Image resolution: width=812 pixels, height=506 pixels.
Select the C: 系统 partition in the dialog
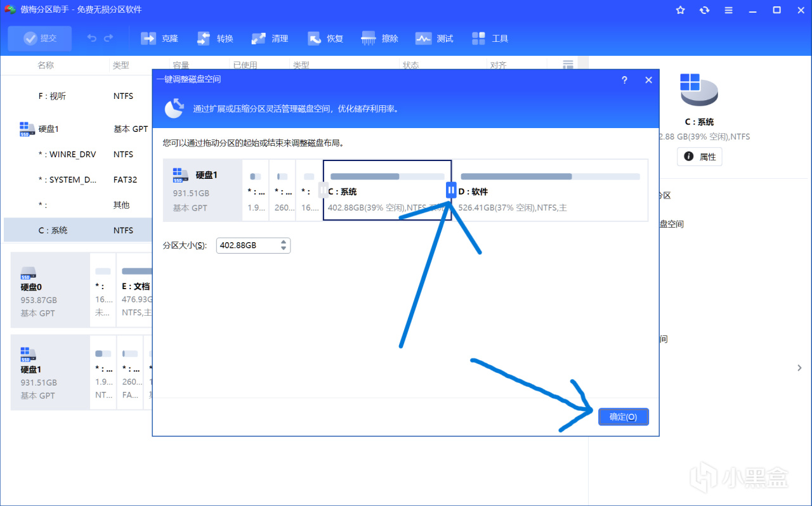pos(387,190)
